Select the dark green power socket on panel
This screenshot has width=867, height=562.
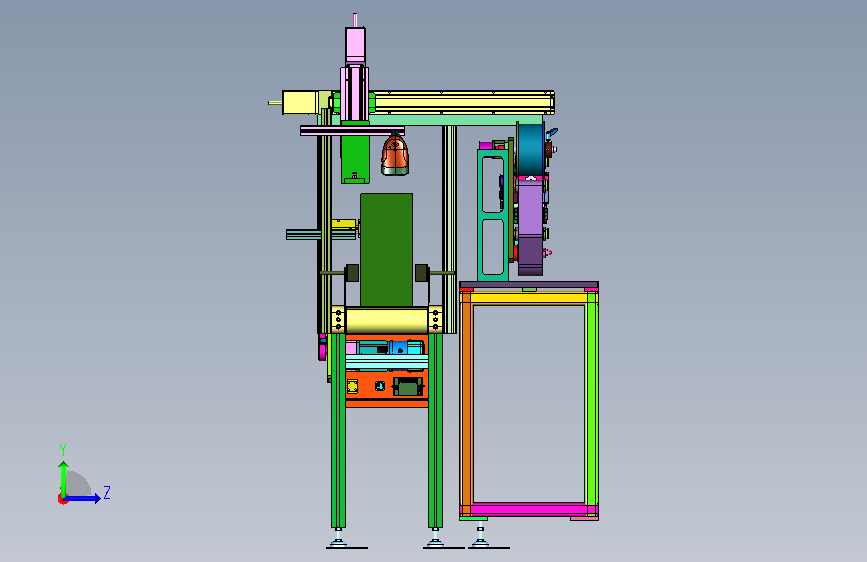pyautogui.click(x=408, y=387)
